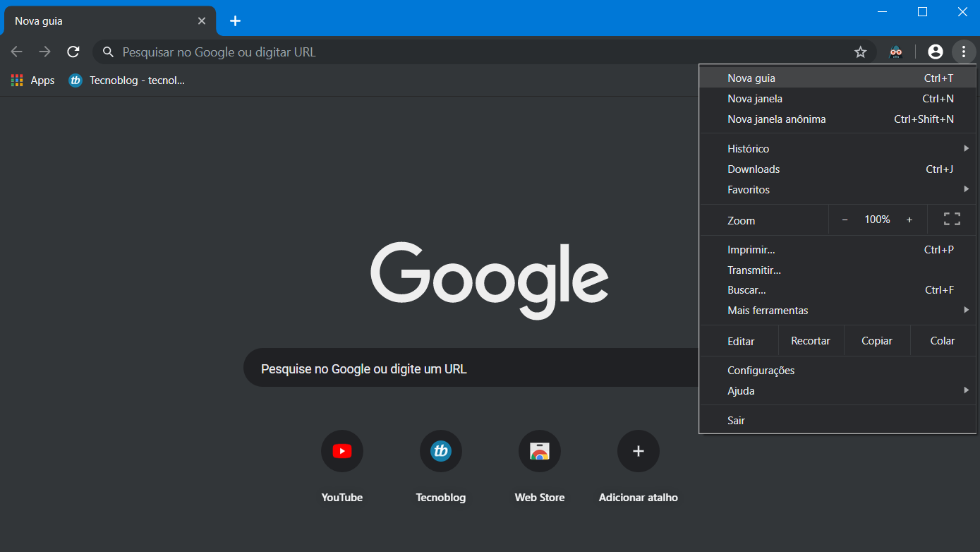Click the reload page icon
This screenshot has width=980, height=552.
(x=73, y=52)
